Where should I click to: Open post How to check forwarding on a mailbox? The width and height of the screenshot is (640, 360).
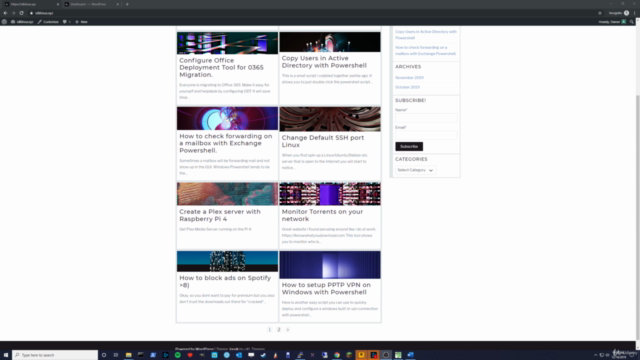click(226, 143)
